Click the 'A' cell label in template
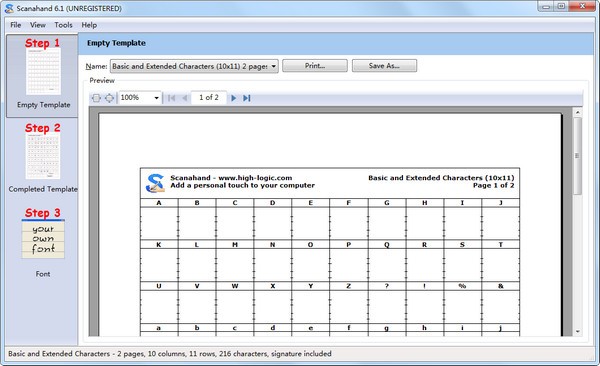 click(x=159, y=203)
